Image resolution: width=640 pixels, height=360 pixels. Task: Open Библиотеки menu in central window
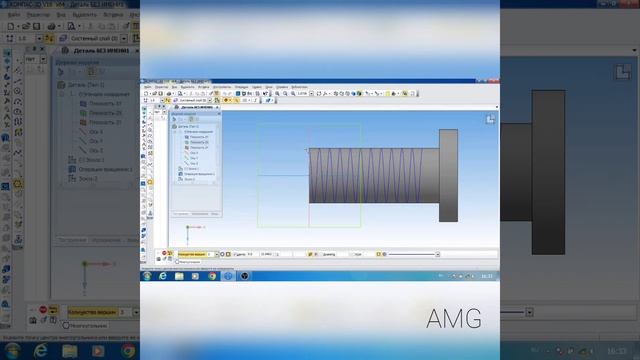click(x=299, y=87)
